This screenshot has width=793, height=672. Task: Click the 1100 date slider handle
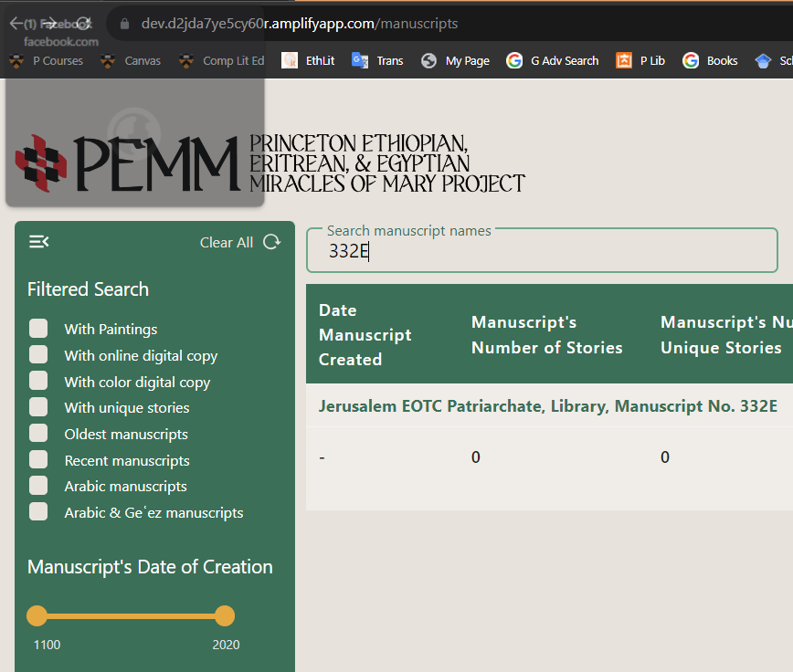pyautogui.click(x=35, y=616)
